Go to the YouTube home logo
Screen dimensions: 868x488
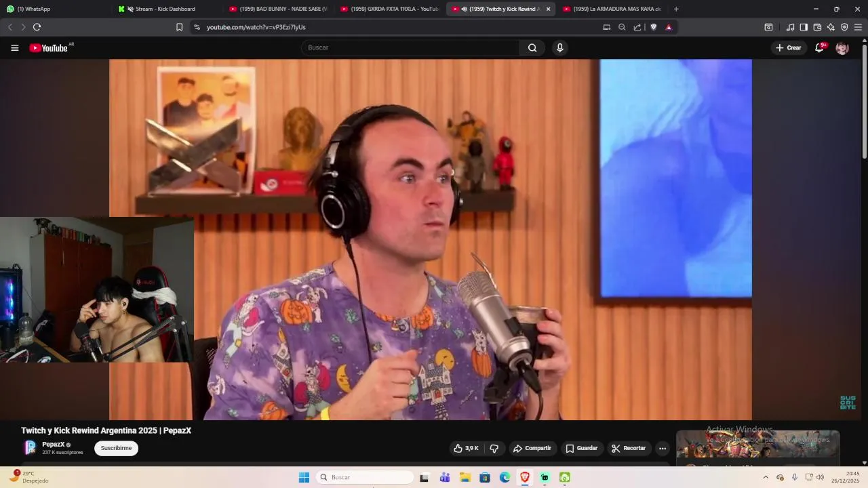pos(49,47)
